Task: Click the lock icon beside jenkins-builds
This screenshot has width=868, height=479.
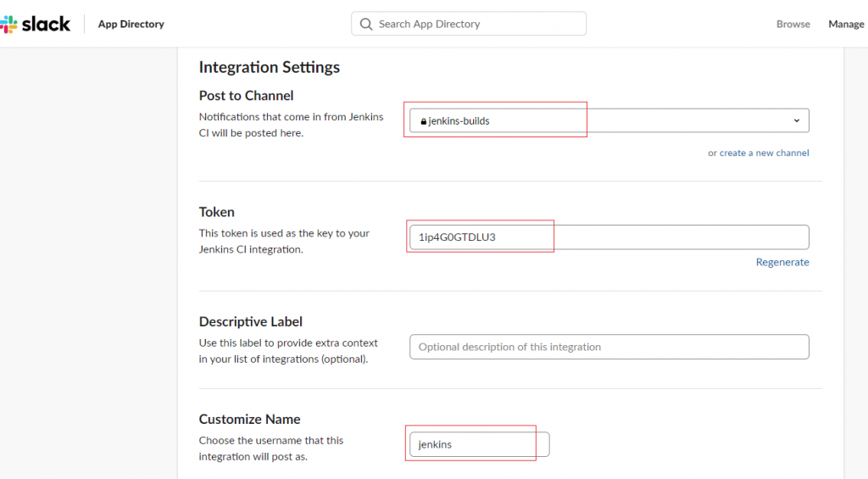Action: 423,121
